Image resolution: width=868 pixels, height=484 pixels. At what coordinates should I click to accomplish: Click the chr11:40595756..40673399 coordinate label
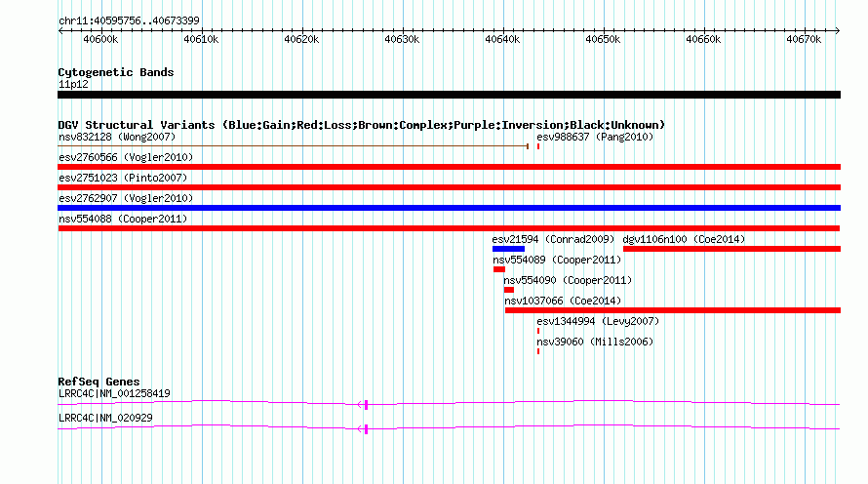coord(129,20)
